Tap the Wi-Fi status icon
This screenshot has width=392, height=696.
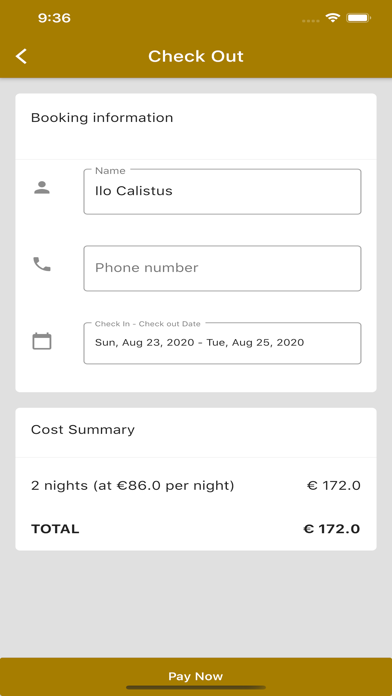(332, 18)
